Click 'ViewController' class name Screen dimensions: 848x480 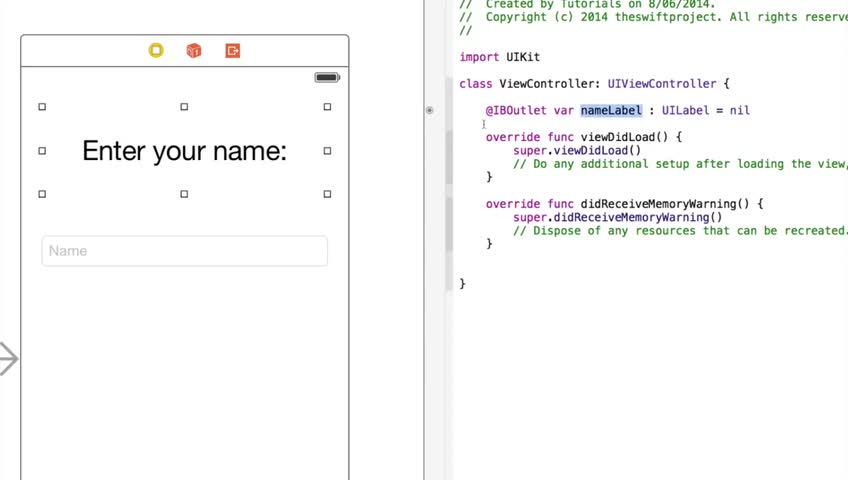tap(549, 84)
